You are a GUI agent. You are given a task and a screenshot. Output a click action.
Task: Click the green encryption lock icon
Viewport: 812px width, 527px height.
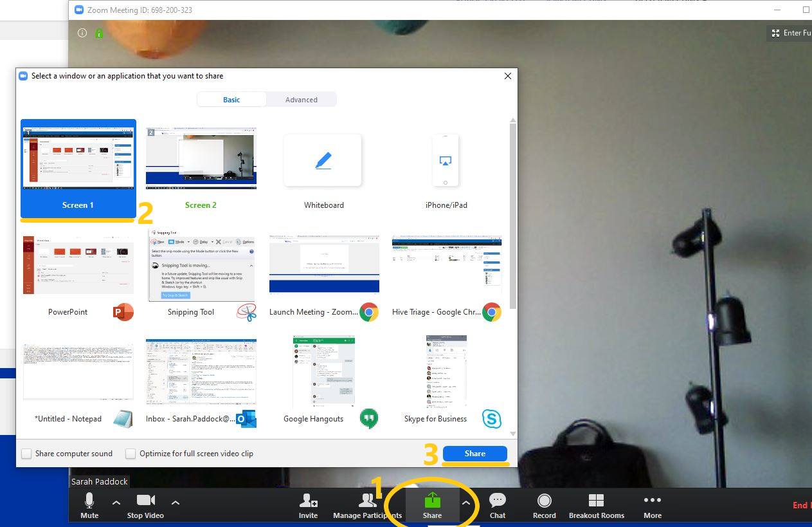pos(98,33)
